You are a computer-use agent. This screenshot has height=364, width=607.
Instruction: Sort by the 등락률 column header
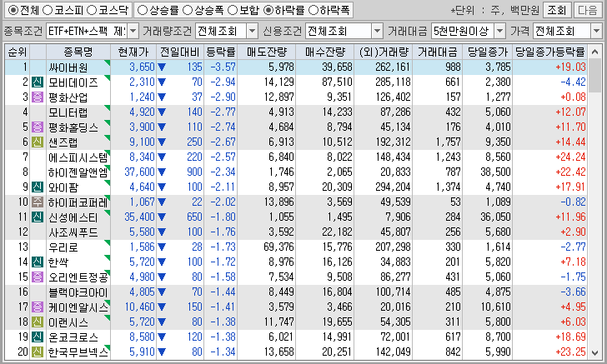tap(221, 52)
